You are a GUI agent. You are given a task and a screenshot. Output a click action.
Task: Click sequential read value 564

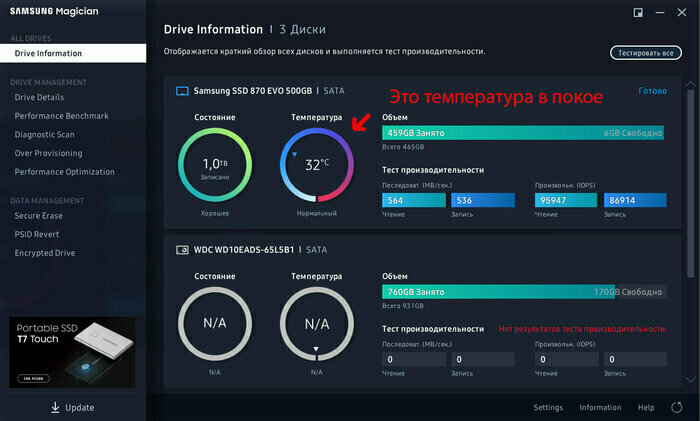pyautogui.click(x=414, y=200)
